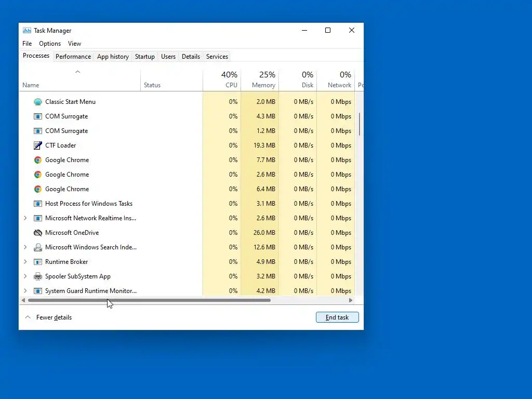Click the Task Manager title bar icon
The height and width of the screenshot is (399, 532).
tap(27, 31)
